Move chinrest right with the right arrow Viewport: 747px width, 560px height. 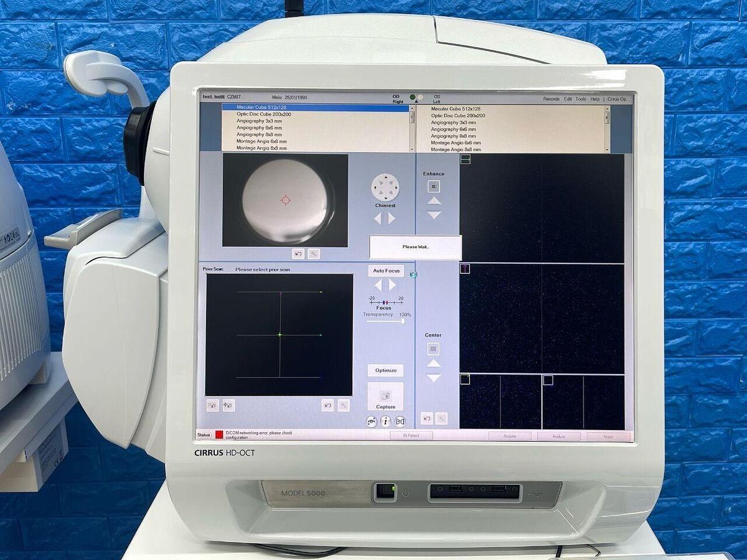coord(392,218)
